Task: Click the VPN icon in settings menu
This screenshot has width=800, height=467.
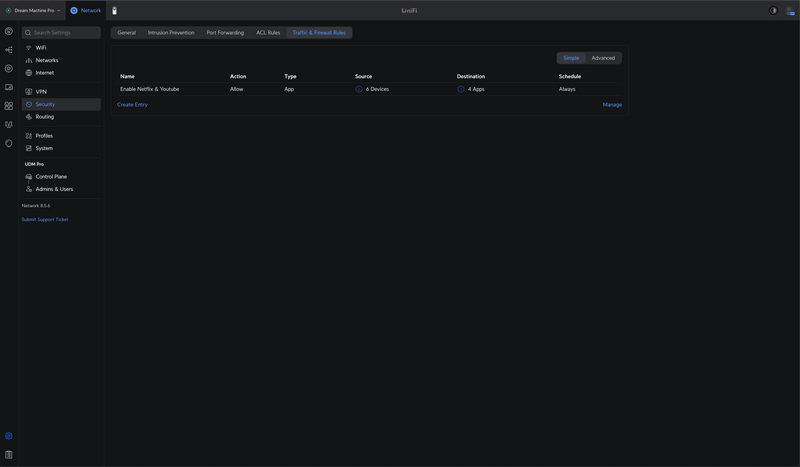Action: coord(29,92)
